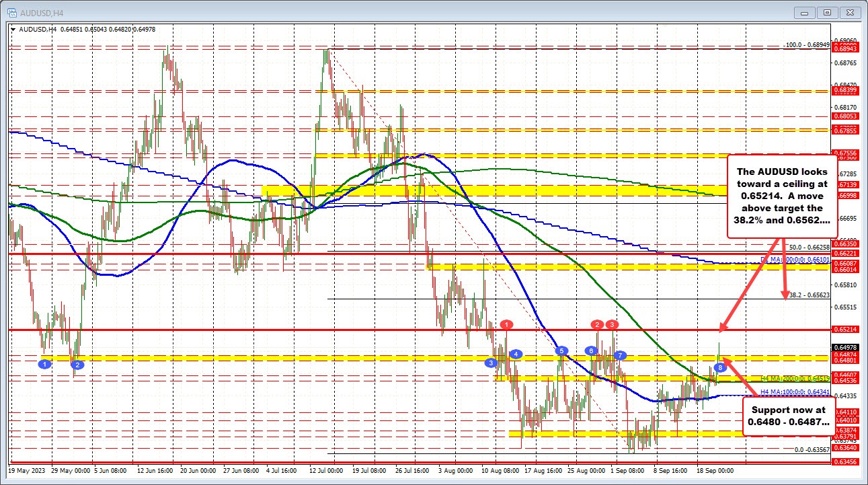Expand the 38.2 - 0.65623 Fibonacci label
Viewport: 868px width, 485px height.
pyautogui.click(x=810, y=296)
